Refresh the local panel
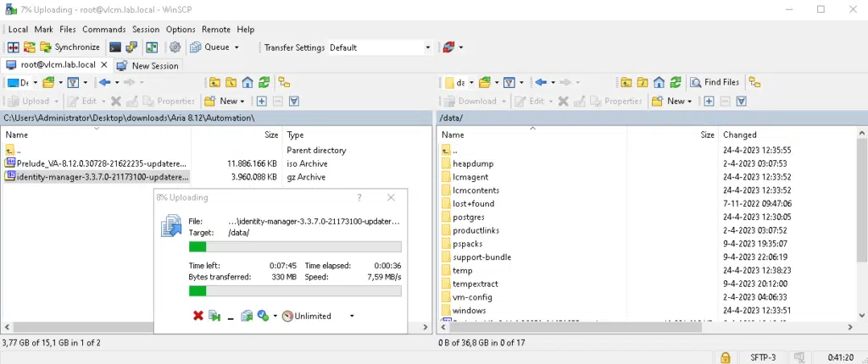This screenshot has height=364, width=868. tap(264, 82)
